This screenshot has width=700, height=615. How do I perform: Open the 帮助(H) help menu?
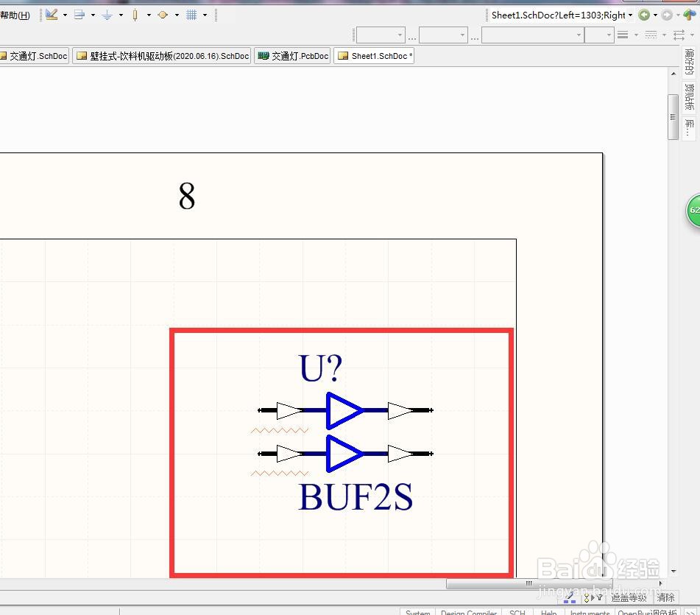pyautogui.click(x=15, y=15)
